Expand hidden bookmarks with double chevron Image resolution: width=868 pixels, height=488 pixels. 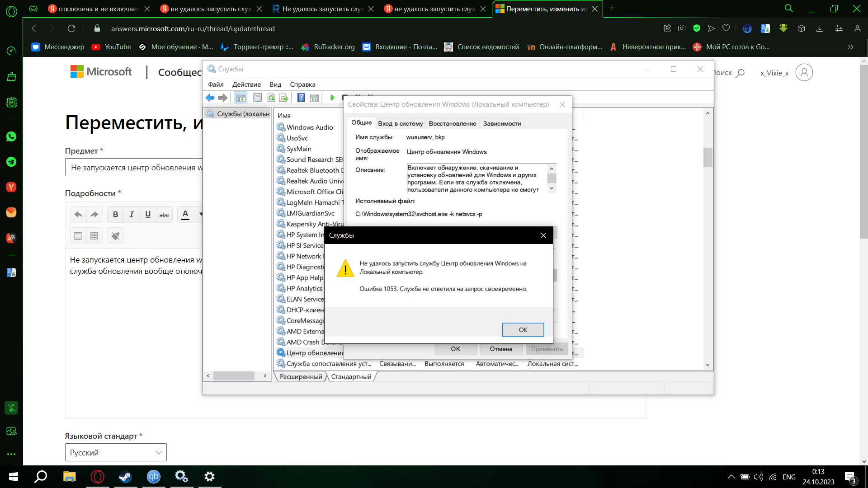[850, 47]
